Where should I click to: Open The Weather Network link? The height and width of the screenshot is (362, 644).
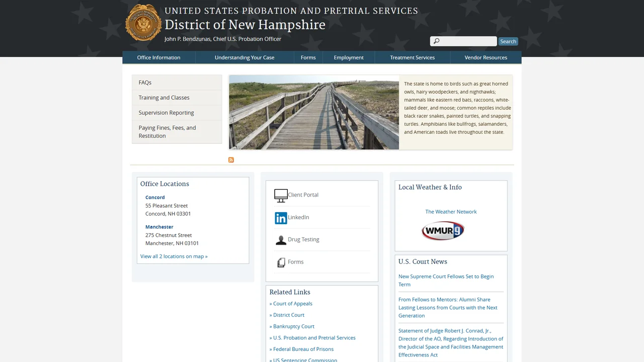451,212
